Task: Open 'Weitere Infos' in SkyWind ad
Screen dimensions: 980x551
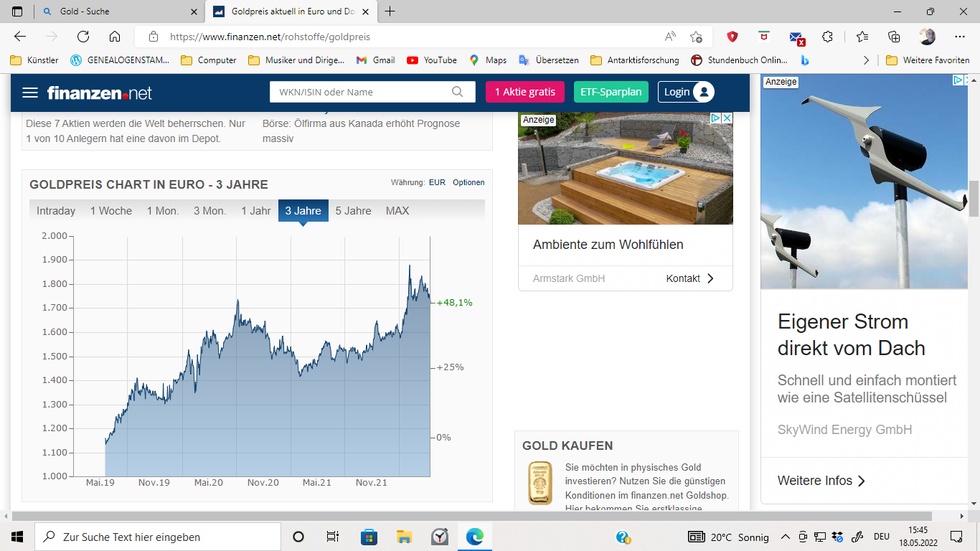Action: click(821, 481)
